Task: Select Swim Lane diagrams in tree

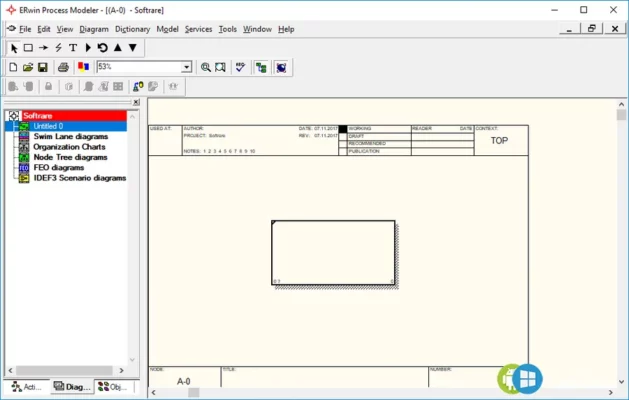Action: tap(71, 136)
